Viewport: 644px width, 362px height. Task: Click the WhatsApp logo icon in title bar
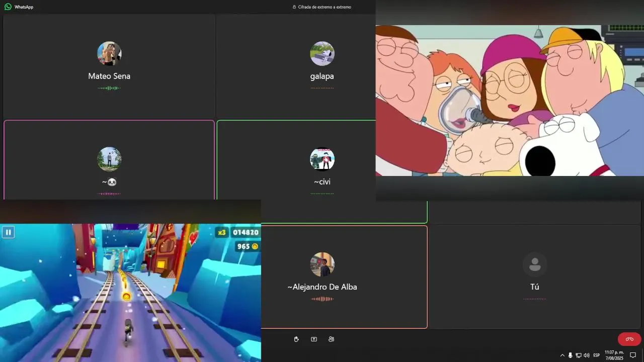coord(8,7)
